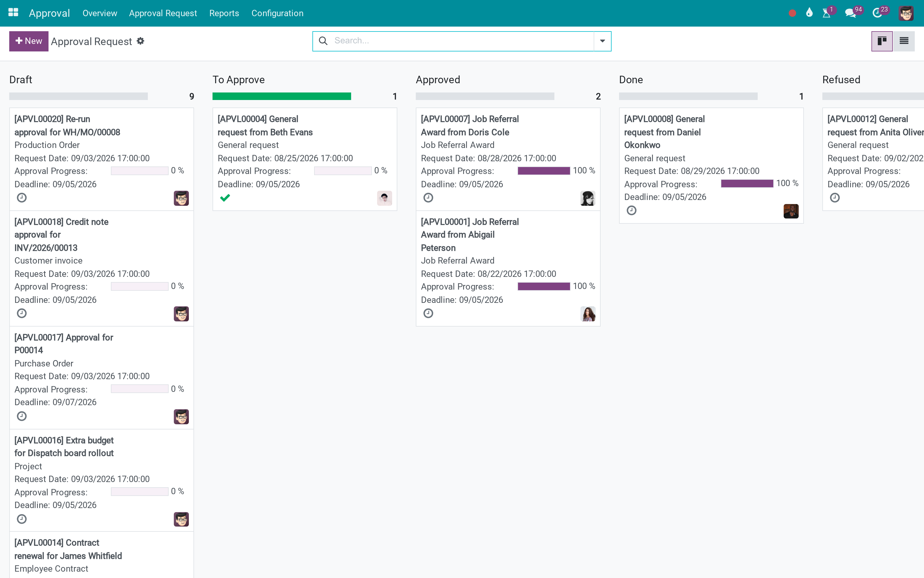Click the Draft column title
This screenshot has height=578, width=924.
[x=21, y=79]
